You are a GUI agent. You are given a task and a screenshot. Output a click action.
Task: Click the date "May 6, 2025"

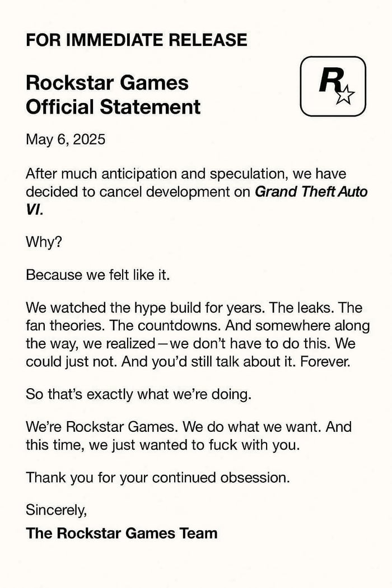click(66, 139)
